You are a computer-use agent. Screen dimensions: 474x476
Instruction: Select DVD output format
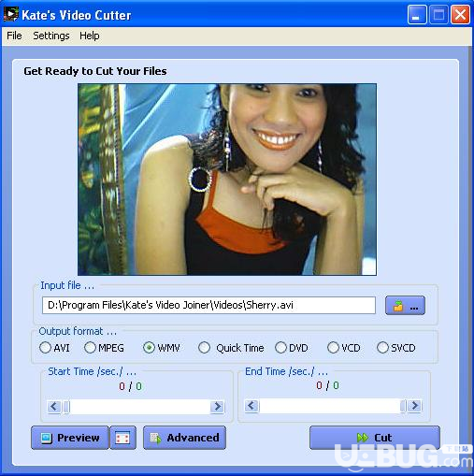click(x=292, y=348)
